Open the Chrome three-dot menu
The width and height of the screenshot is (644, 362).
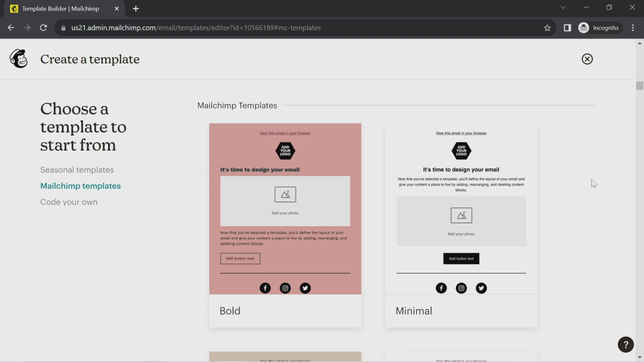[633, 28]
